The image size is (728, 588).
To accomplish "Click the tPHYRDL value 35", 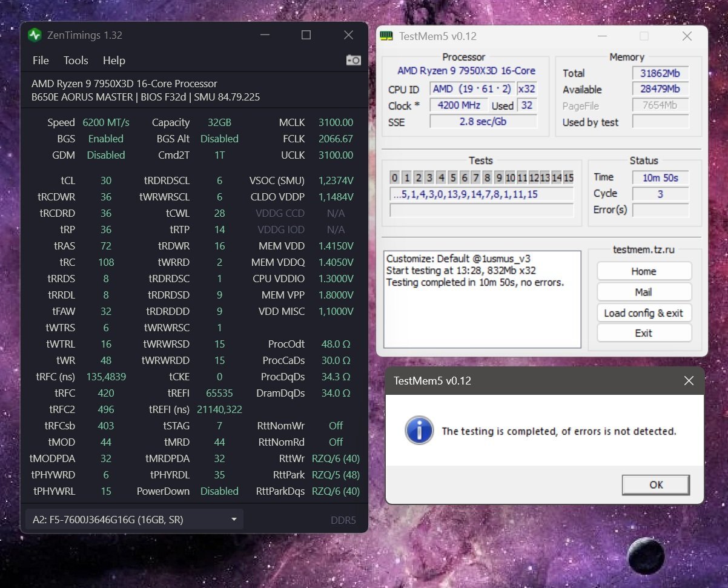I will click(x=219, y=475).
